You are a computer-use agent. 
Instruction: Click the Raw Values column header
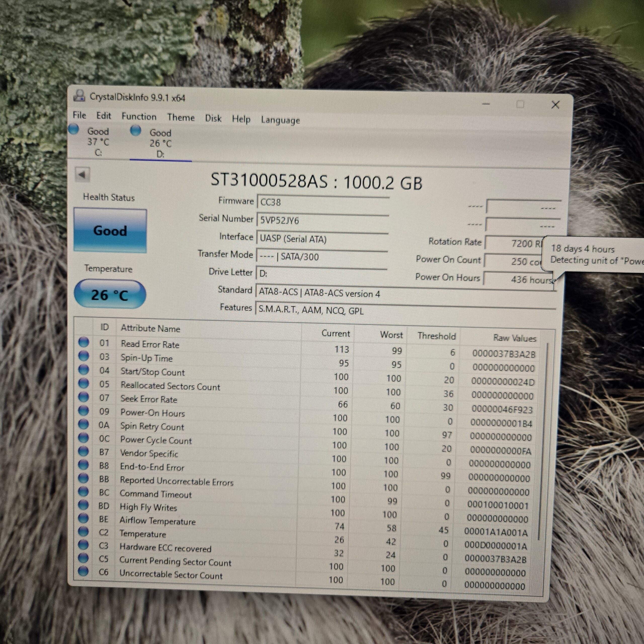point(514,338)
